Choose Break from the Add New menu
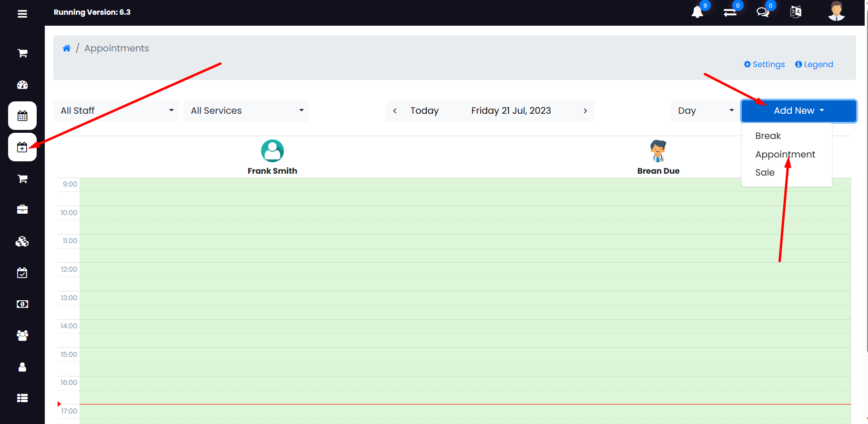Image resolution: width=868 pixels, height=424 pixels. (x=767, y=136)
